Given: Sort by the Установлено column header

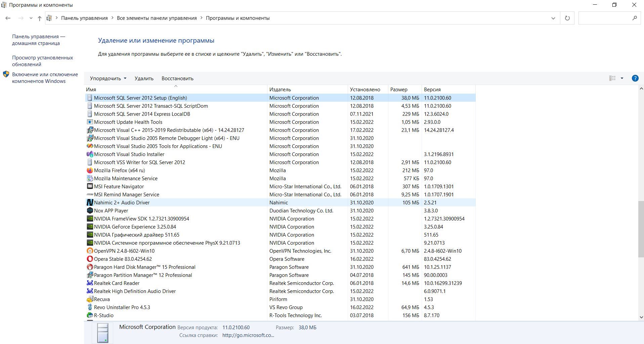Looking at the screenshot, I should click(x=368, y=90).
